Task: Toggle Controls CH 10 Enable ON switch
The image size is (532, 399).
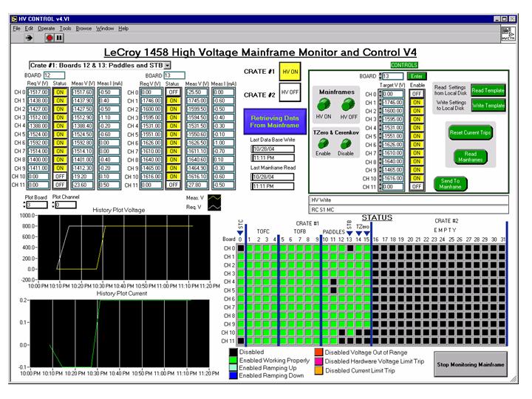Action: (x=417, y=178)
